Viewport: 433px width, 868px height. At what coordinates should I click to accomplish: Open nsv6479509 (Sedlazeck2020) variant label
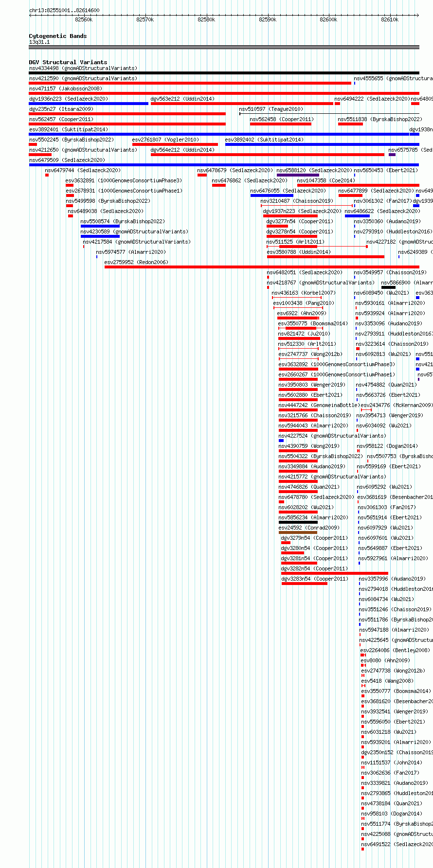[x=67, y=160]
